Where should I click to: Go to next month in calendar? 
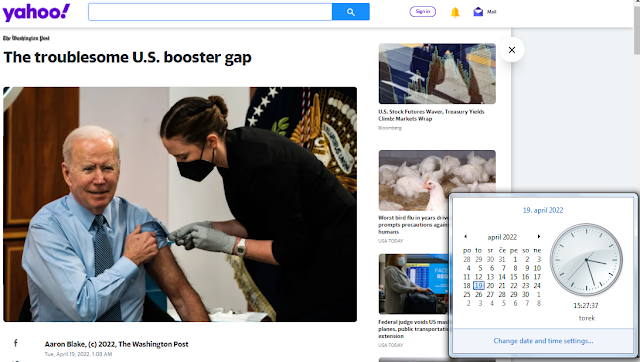(x=539, y=236)
